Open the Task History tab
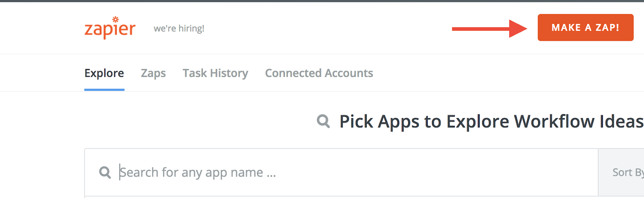The width and height of the screenshot is (644, 198). 215,73
